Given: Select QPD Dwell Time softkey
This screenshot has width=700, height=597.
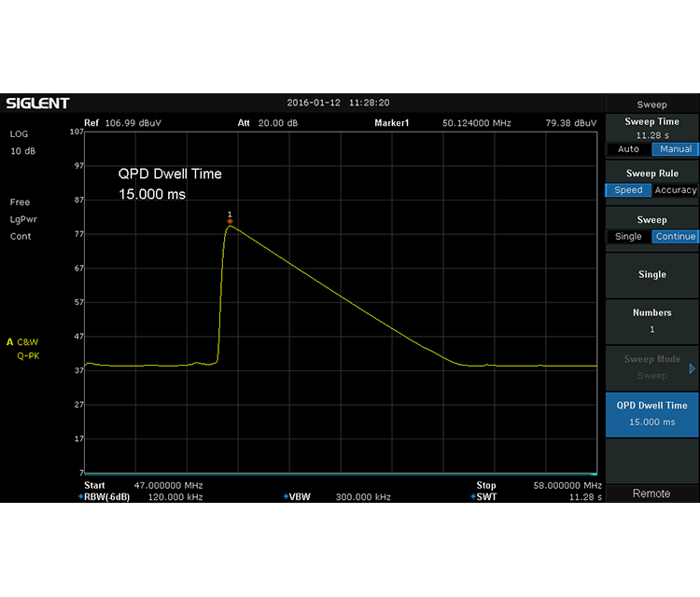Looking at the screenshot, I should [x=651, y=413].
